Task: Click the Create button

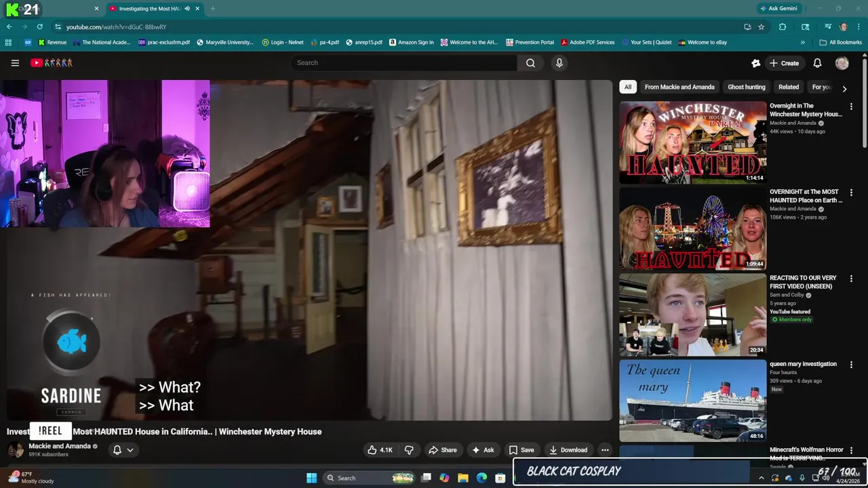Action: coord(784,63)
